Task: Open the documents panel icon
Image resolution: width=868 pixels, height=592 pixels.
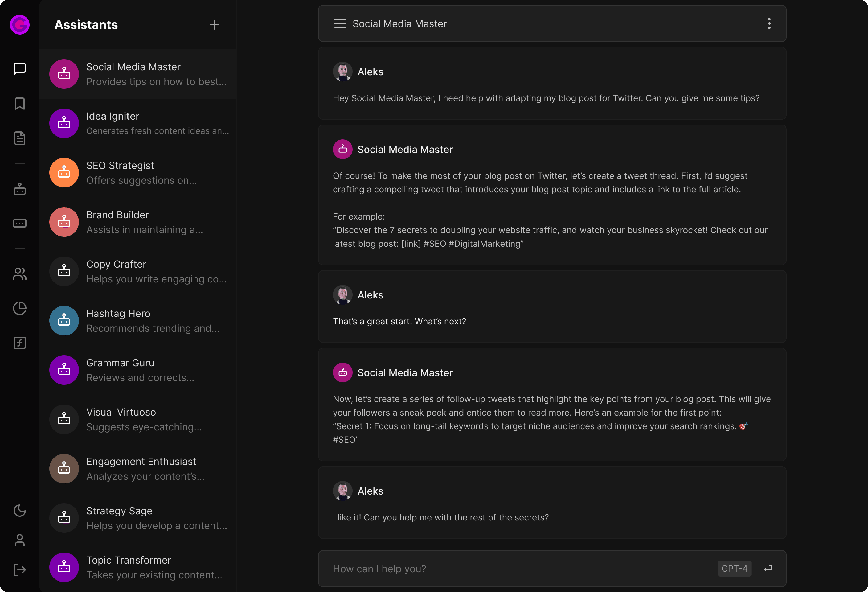Action: click(19, 138)
